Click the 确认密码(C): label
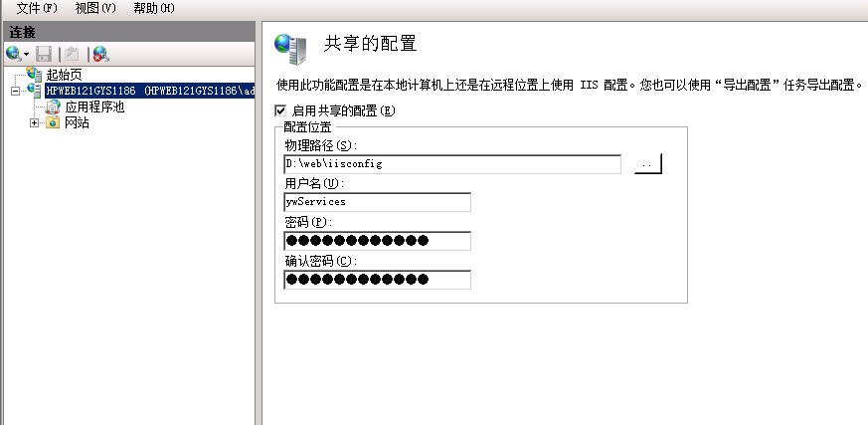Screen dimensions: 868x425 (x=321, y=261)
